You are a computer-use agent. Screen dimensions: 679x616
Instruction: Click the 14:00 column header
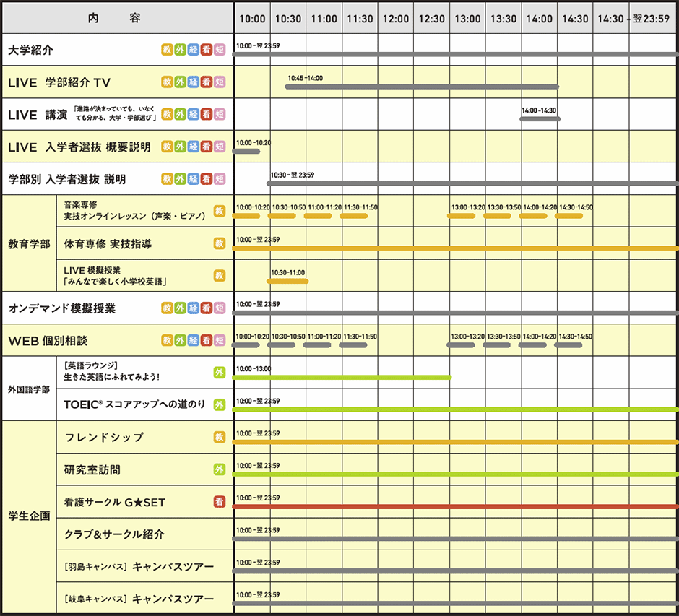540,19
